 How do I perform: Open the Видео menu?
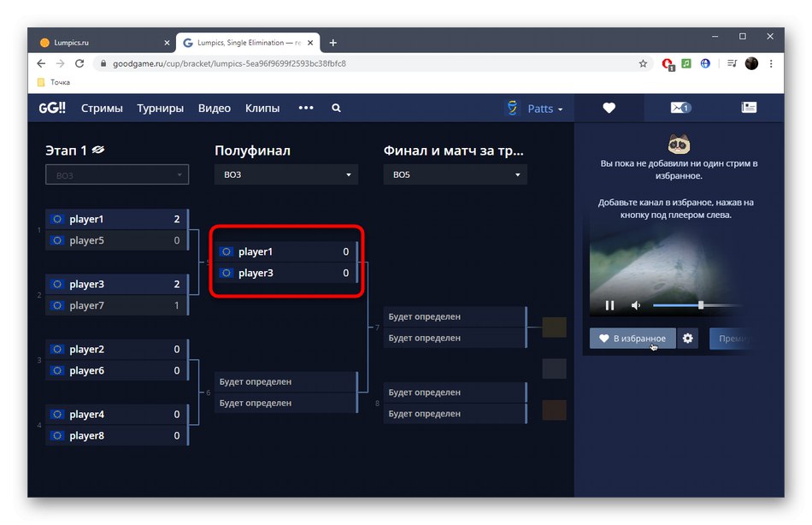(x=214, y=108)
